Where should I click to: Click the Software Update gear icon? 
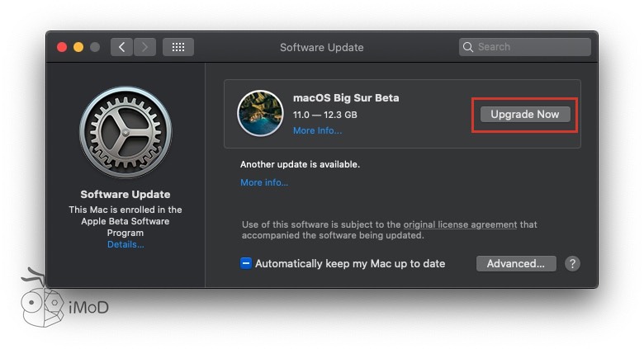click(x=125, y=132)
